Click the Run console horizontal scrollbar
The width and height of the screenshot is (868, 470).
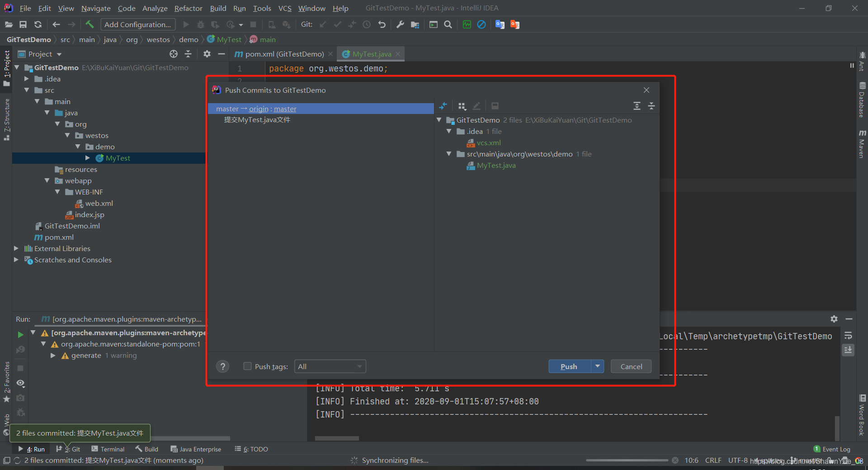pyautogui.click(x=337, y=438)
